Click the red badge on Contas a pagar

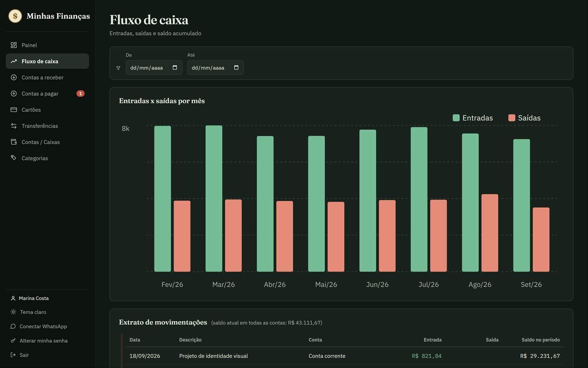[x=80, y=93]
